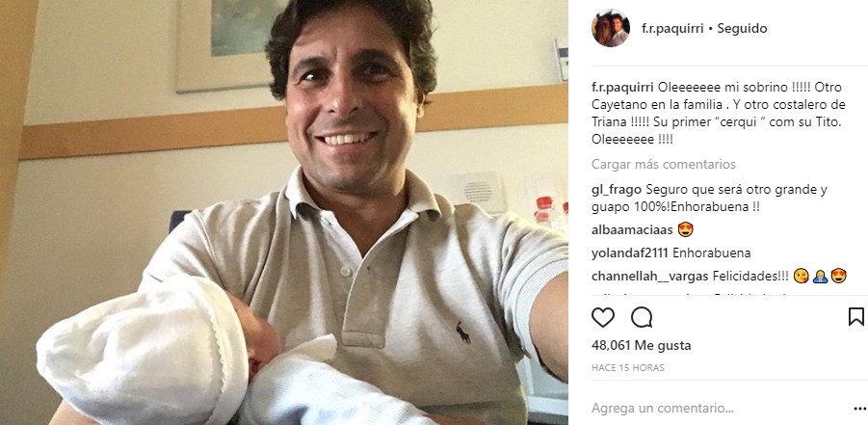Click the heart-eyes emoji in albaamaciaas comment

point(685,229)
